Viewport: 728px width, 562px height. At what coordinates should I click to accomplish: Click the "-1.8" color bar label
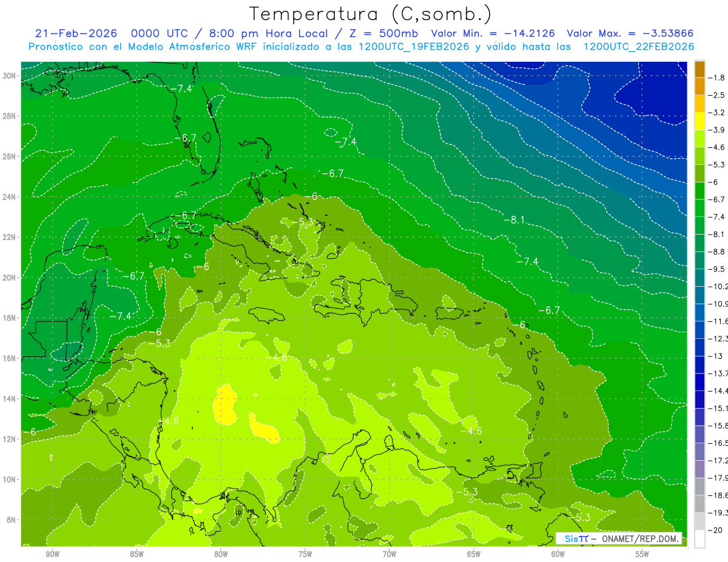[x=718, y=78]
